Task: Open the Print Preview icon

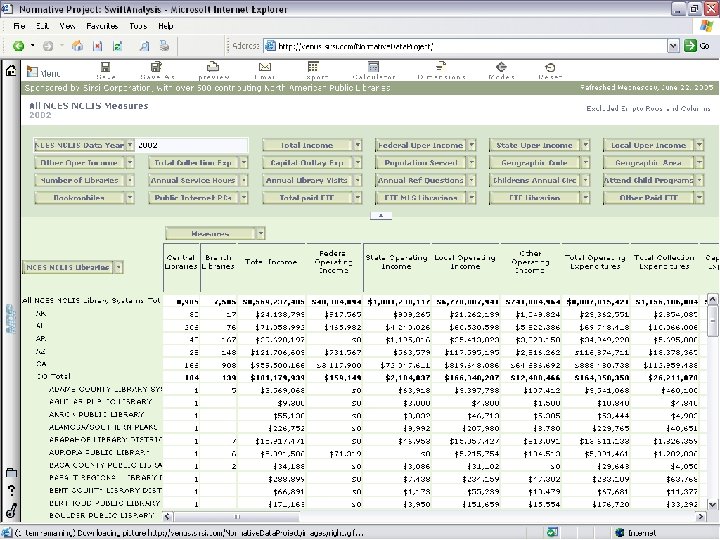Action: [213, 68]
